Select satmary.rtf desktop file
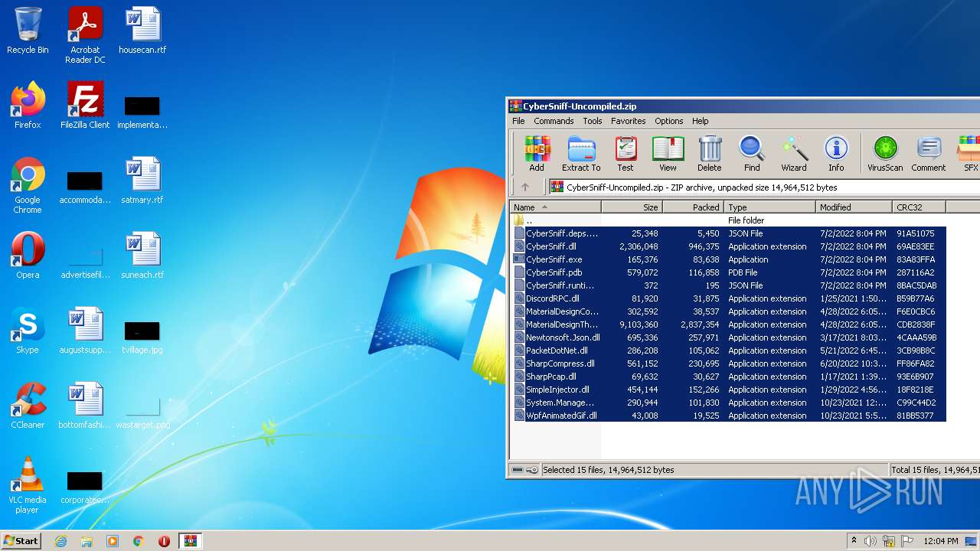 click(142, 181)
